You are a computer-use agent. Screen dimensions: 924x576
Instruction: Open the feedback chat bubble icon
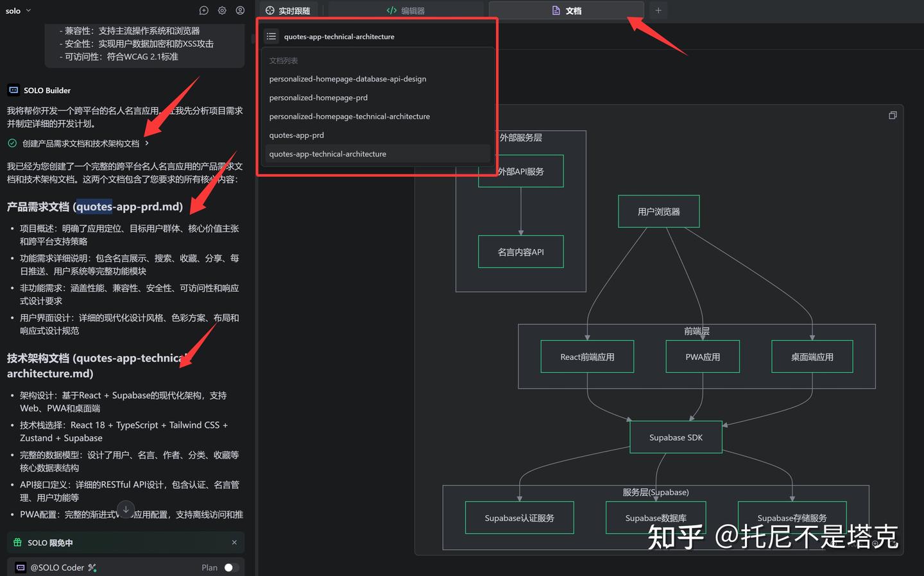(203, 10)
